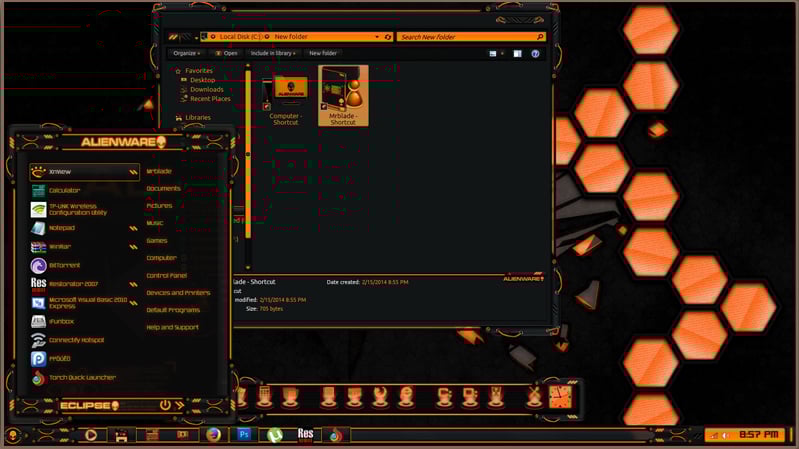This screenshot has height=449, width=799.
Task: Launch Restorator 2007 from the start menu
Action: (73, 284)
